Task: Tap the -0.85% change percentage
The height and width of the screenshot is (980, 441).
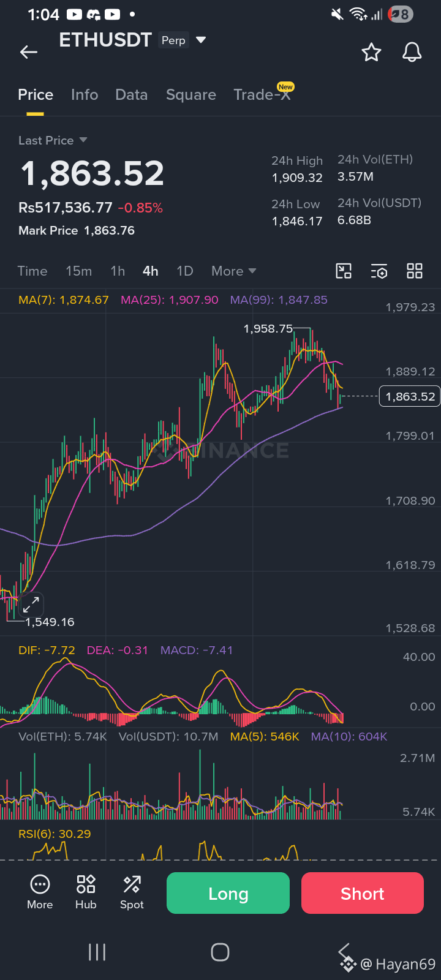Action: pyautogui.click(x=140, y=208)
